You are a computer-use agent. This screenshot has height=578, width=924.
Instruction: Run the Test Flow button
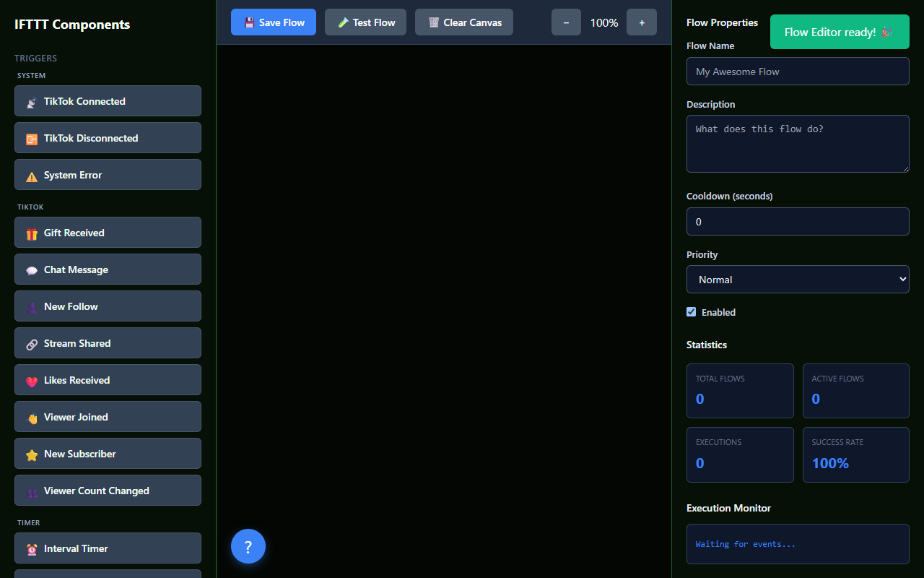[x=365, y=22]
